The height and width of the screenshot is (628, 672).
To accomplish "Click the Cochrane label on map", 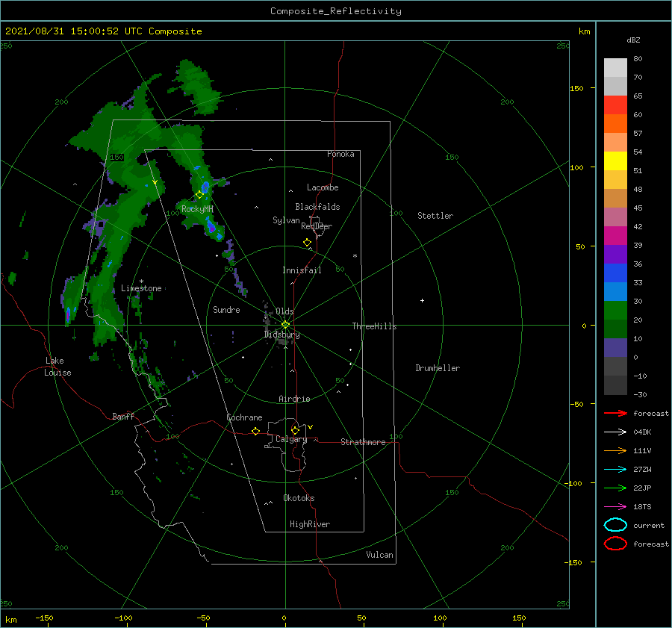I will (x=244, y=417).
